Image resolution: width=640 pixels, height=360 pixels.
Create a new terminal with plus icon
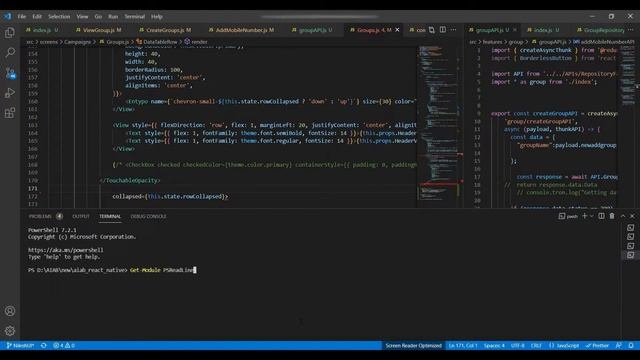pos(584,216)
